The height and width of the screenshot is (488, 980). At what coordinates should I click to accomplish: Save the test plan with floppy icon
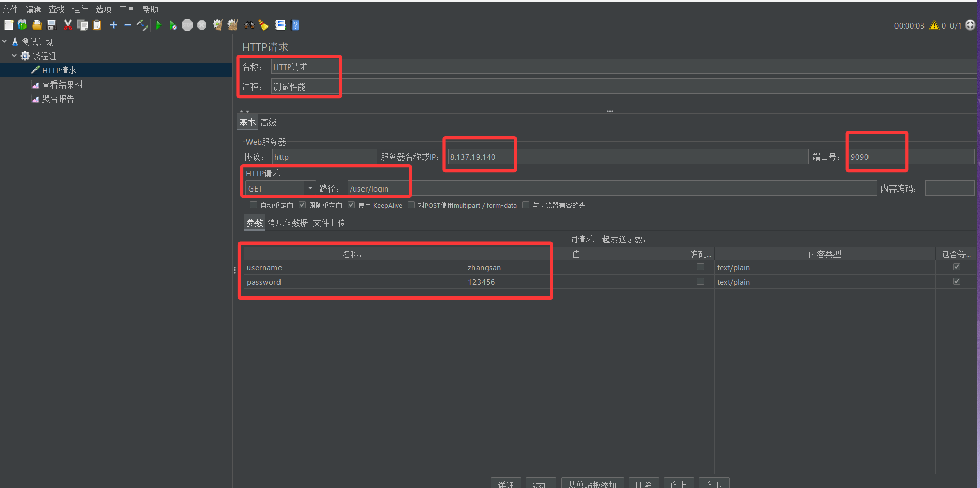point(51,25)
